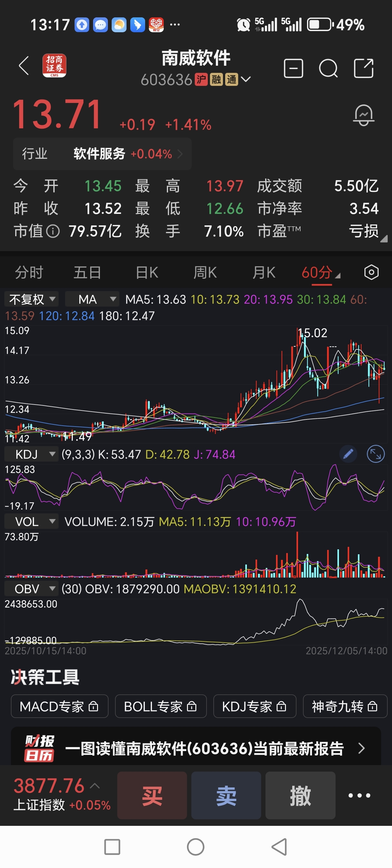
Task: Expand stock code dropdown chevron
Action: (246, 80)
